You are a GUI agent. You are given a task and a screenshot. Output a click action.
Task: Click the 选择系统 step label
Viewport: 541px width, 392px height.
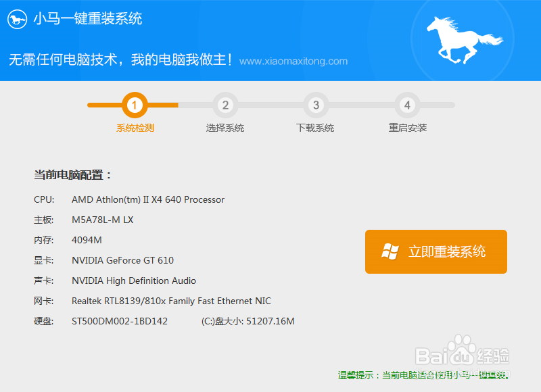(x=225, y=128)
